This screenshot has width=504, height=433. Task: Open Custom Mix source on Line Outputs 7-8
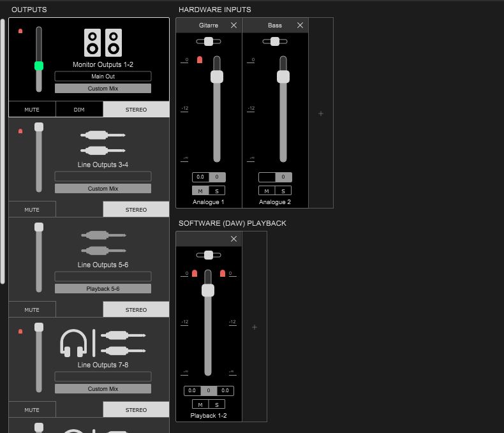103,388
